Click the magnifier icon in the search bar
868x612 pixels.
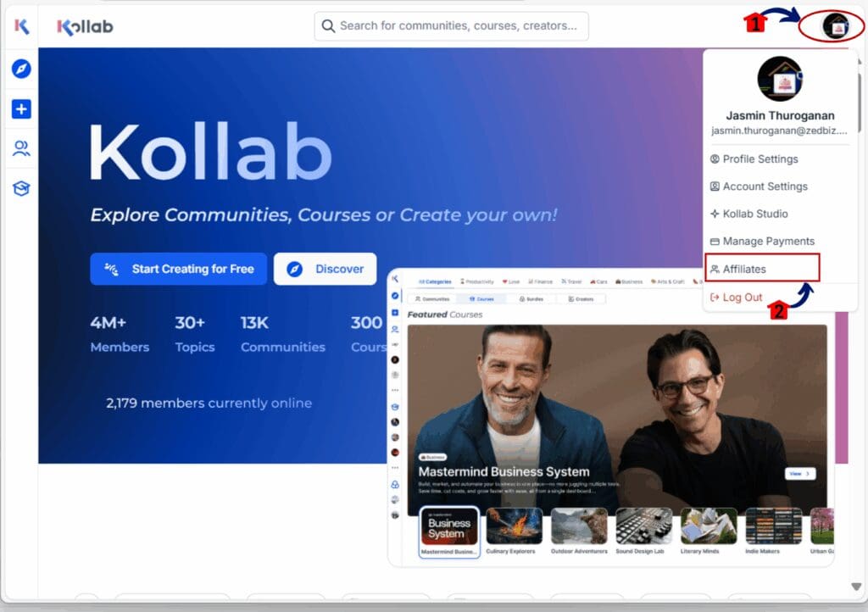coord(329,26)
